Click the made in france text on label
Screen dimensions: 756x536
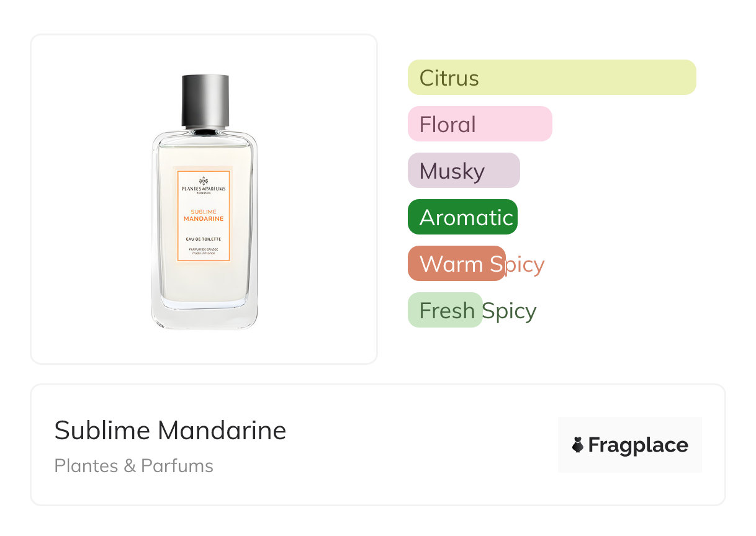click(x=204, y=254)
